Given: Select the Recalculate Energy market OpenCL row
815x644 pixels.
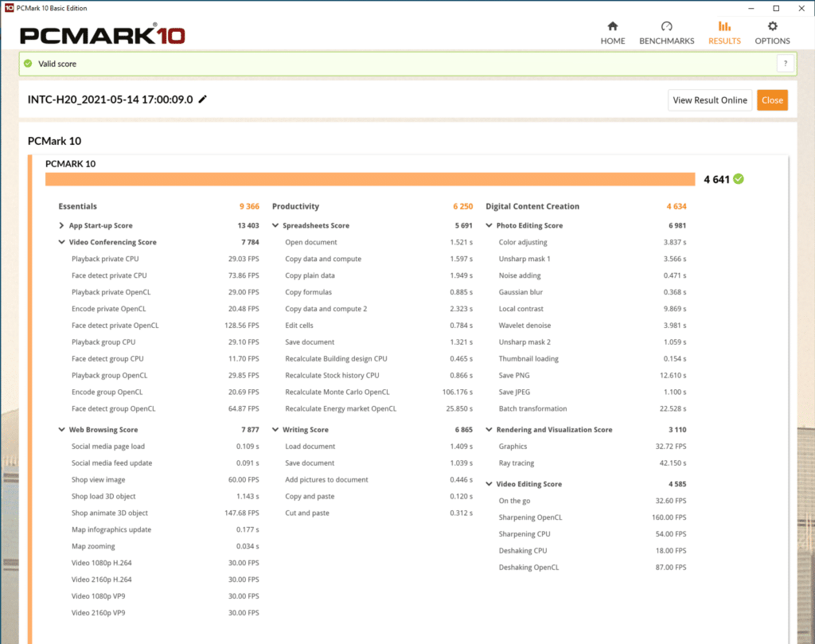Looking at the screenshot, I should [x=379, y=408].
